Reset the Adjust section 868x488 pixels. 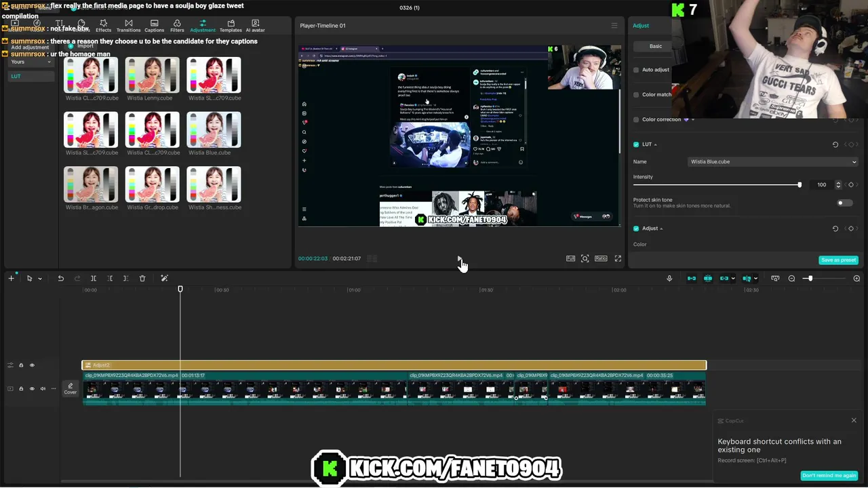(x=835, y=228)
